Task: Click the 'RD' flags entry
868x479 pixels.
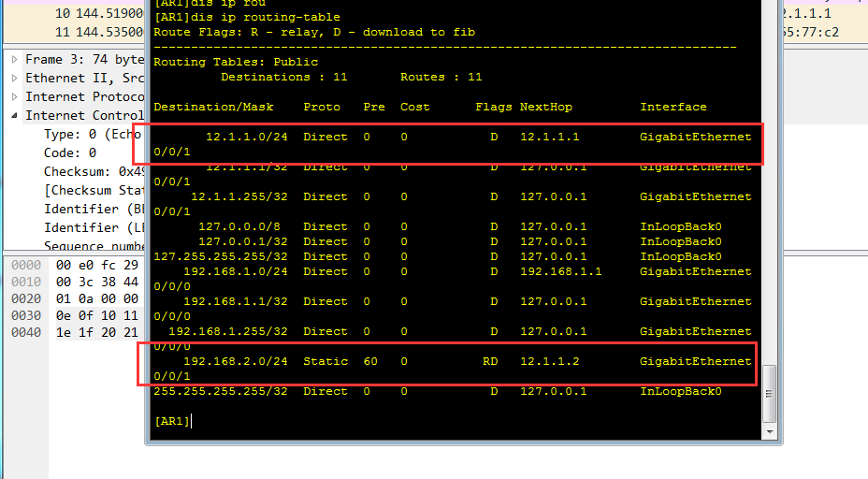Action: click(x=490, y=361)
